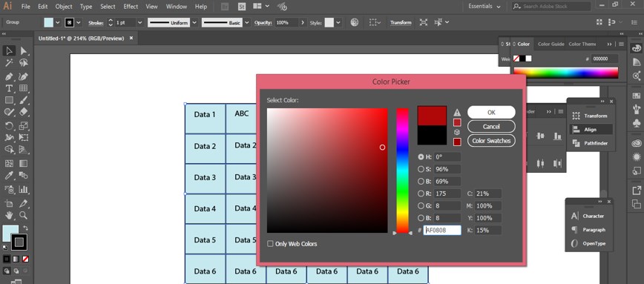This screenshot has width=644, height=284.
Task: Select the Rotate tool
Action: (9, 126)
